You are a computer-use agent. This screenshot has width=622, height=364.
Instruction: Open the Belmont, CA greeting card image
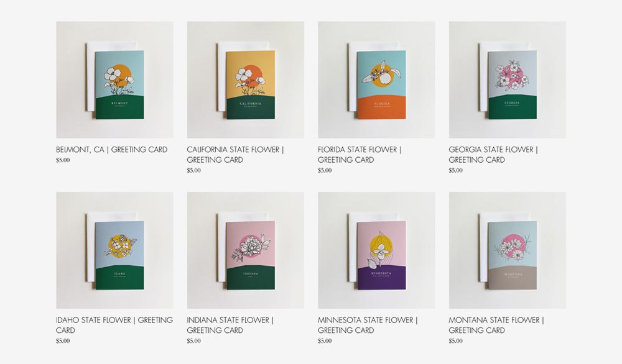click(x=114, y=80)
